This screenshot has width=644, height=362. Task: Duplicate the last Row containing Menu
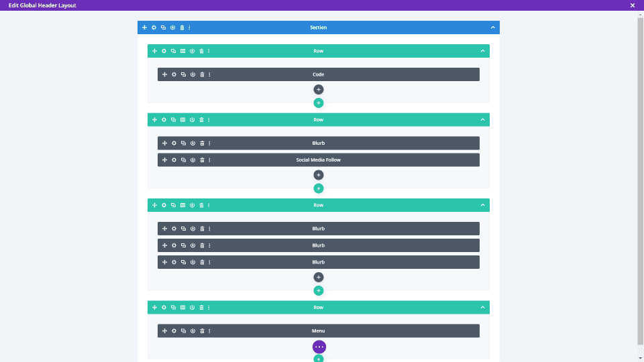173,308
